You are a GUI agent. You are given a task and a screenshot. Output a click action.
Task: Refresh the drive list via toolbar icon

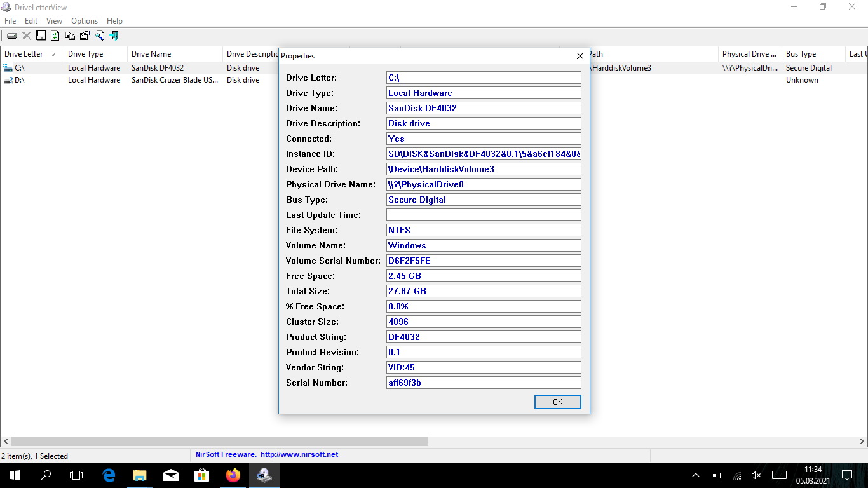55,36
